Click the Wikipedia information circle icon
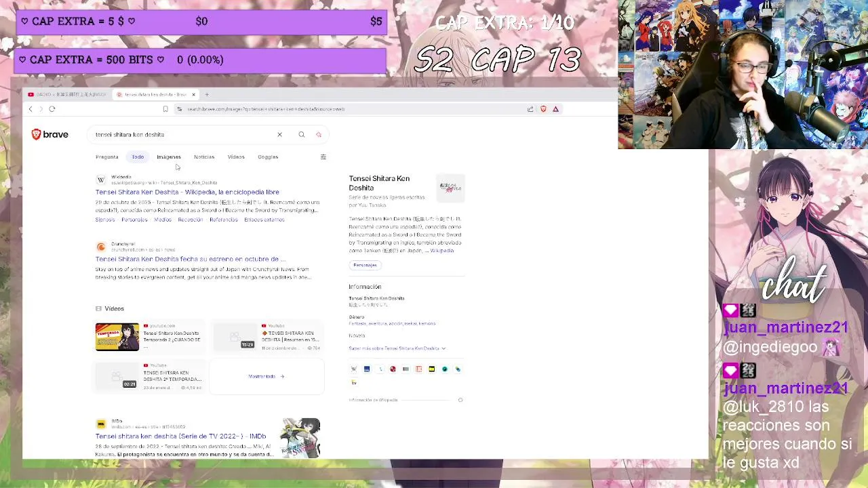 pos(460,400)
